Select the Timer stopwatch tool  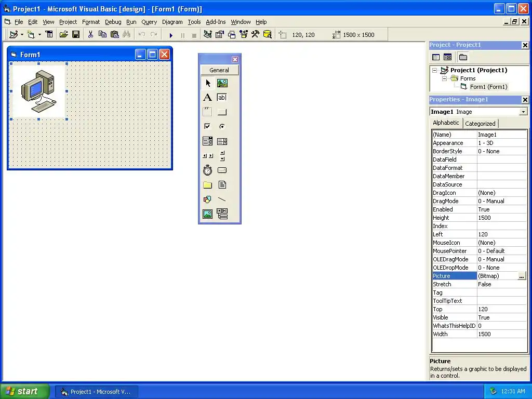tap(208, 170)
